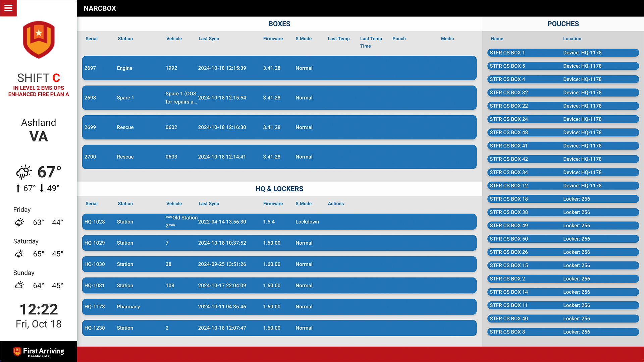
Task: Click the HQ & LOCKERS section heading
Action: (x=279, y=189)
